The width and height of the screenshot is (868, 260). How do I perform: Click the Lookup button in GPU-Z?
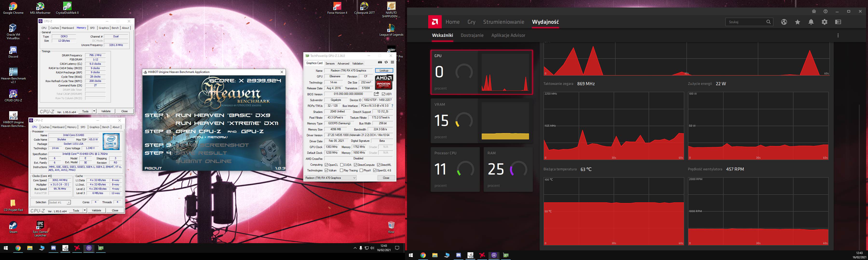coord(384,71)
